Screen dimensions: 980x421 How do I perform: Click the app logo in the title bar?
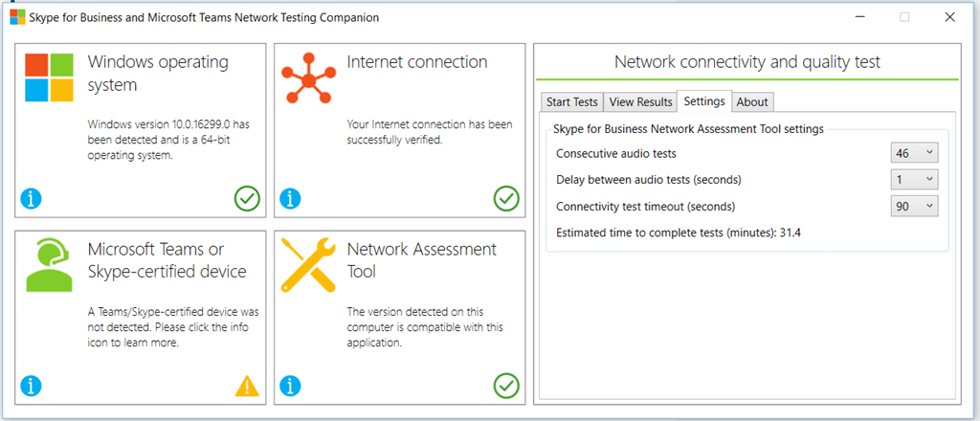pos(17,17)
